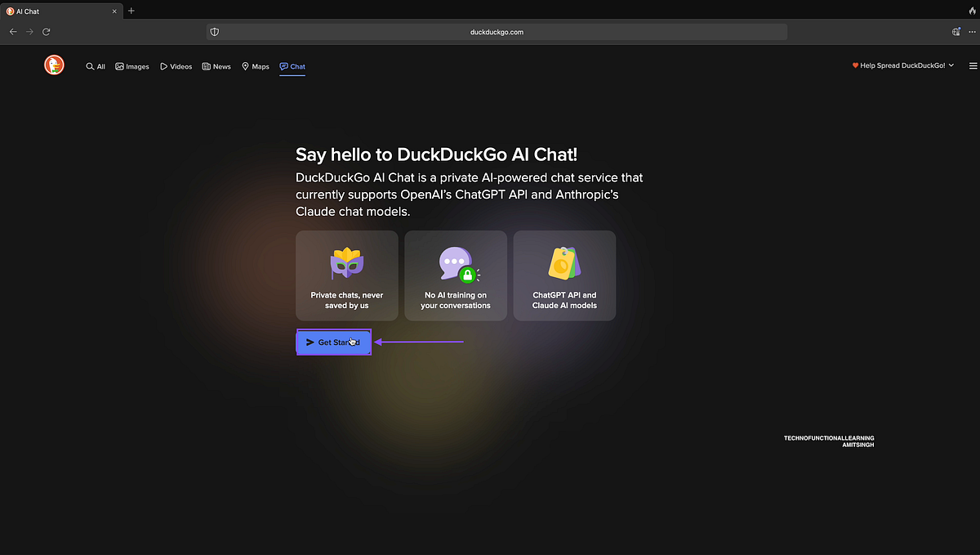Click the mask icon on the private chats card
The width and height of the screenshot is (980, 555).
346,263
